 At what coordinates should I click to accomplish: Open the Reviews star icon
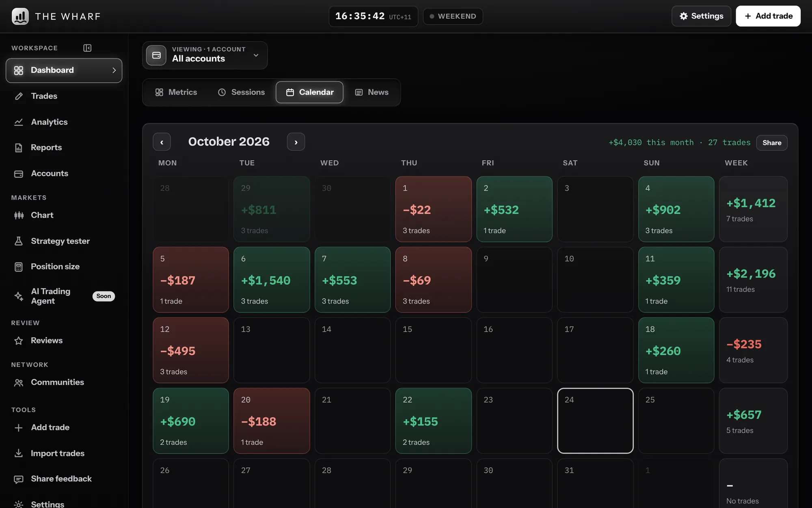click(19, 341)
